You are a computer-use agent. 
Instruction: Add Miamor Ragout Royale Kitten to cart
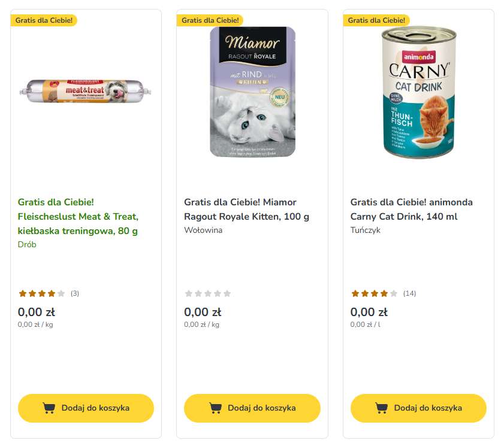(x=252, y=408)
